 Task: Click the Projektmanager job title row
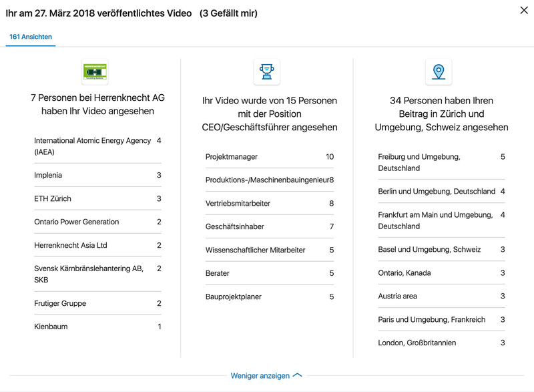click(x=232, y=157)
